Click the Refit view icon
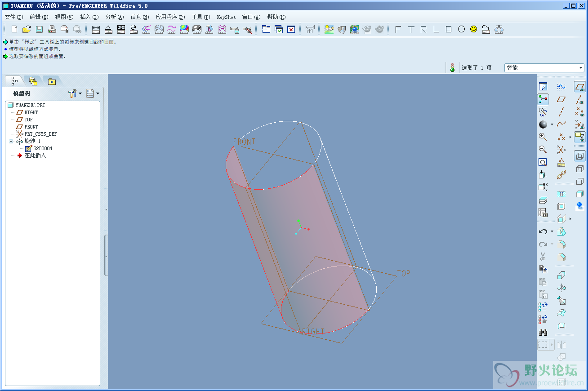The image size is (588, 391). [543, 162]
